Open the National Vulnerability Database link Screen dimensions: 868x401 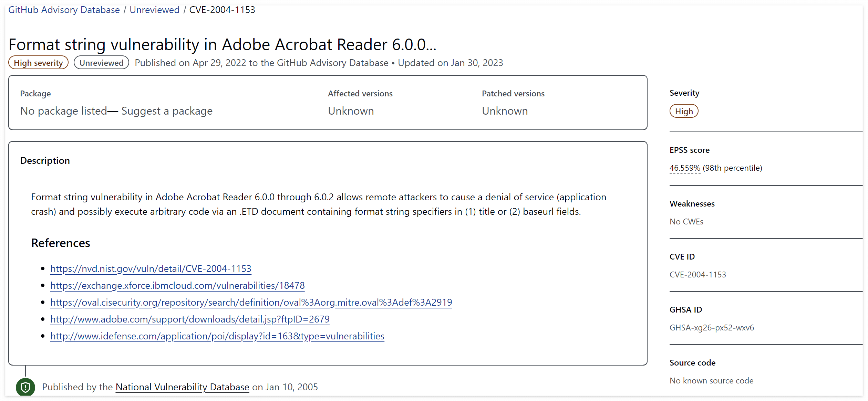pos(182,387)
